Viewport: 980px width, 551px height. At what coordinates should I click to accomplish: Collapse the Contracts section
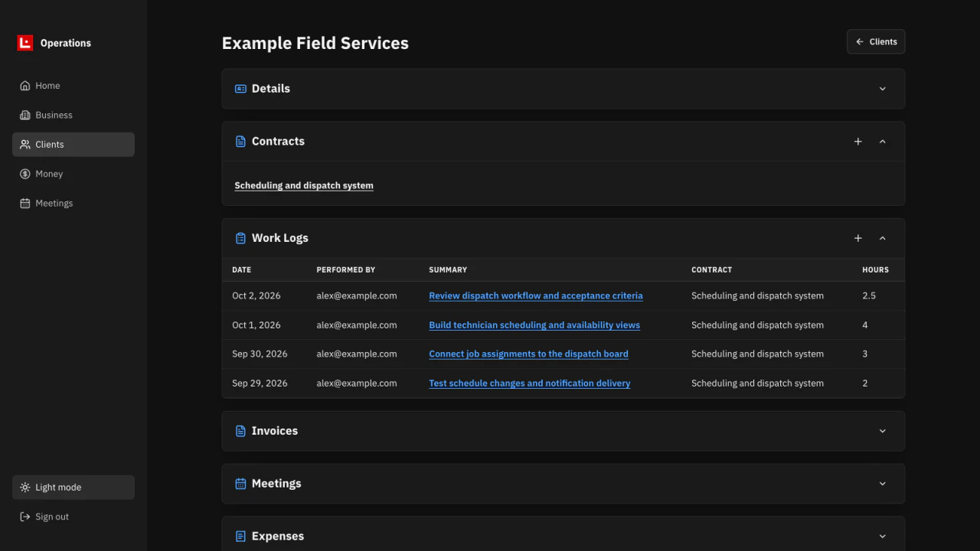click(x=882, y=142)
